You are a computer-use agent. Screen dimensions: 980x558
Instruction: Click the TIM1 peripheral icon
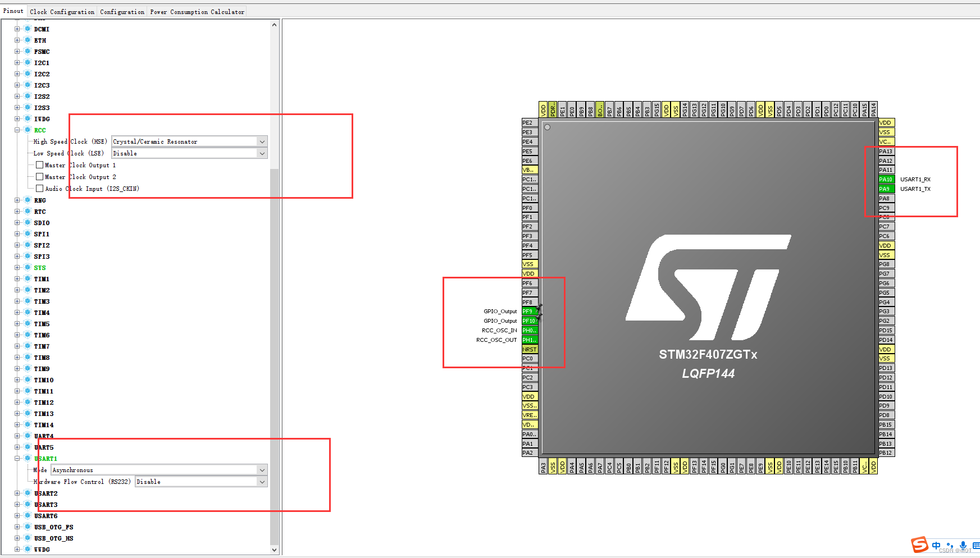click(28, 278)
